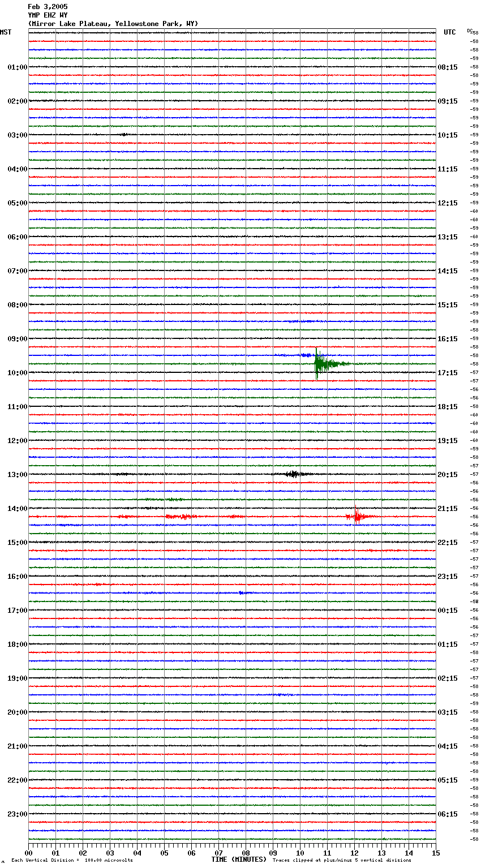Click the MST time label '18:00'
This screenshot has width=481, height=868.
[x=18, y=644]
